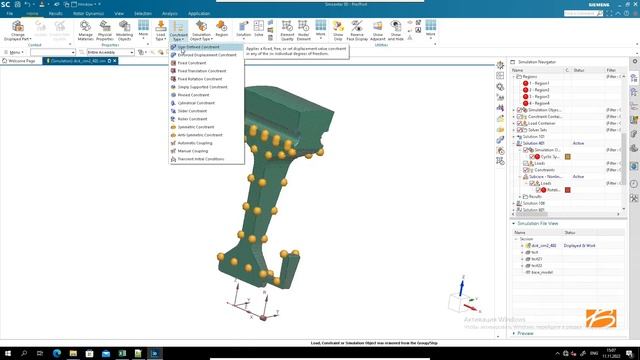Collapse the Regions tree node
640x360 pixels.
514,77
